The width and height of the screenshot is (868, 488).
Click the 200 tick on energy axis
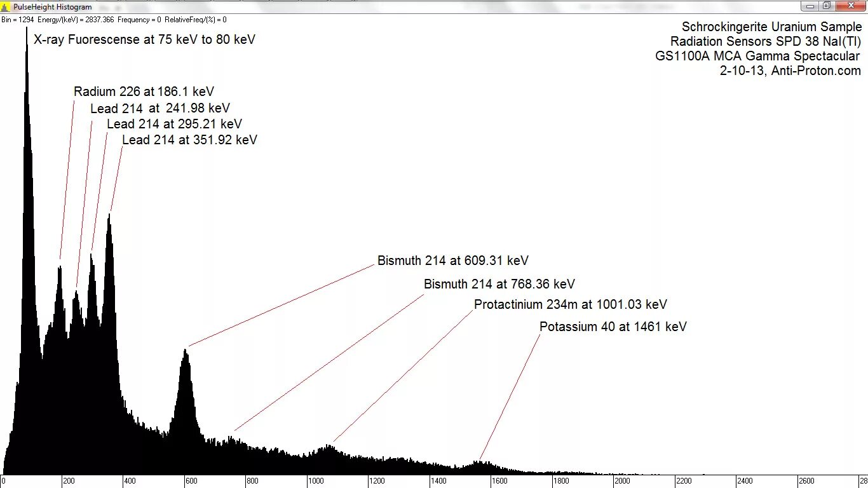pyautogui.click(x=67, y=481)
